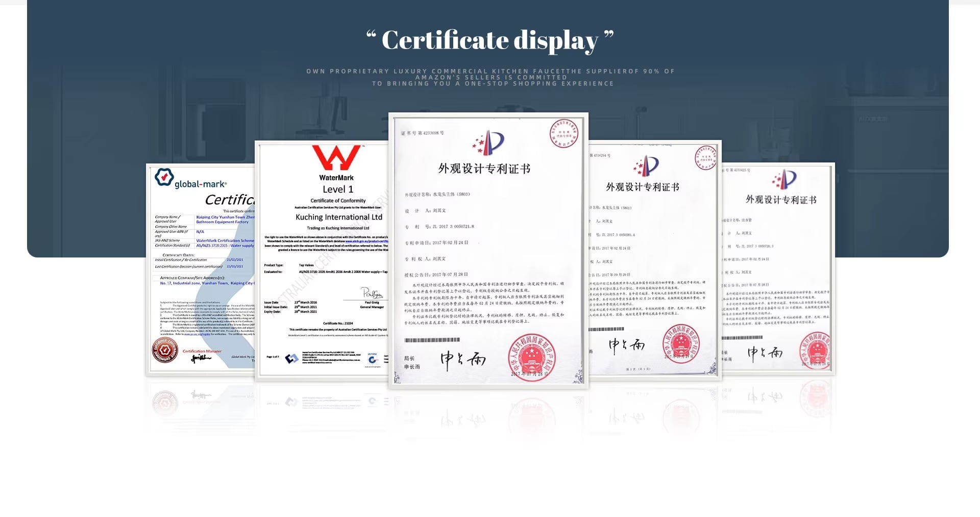Open the design patent certificate No. 4316294
The height and width of the screenshot is (517, 980).
(x=655, y=261)
